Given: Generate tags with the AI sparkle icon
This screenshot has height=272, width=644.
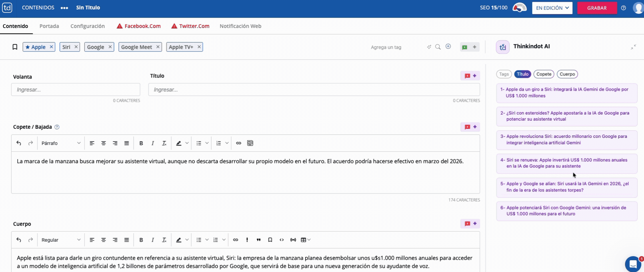Looking at the screenshot, I should coord(429,47).
